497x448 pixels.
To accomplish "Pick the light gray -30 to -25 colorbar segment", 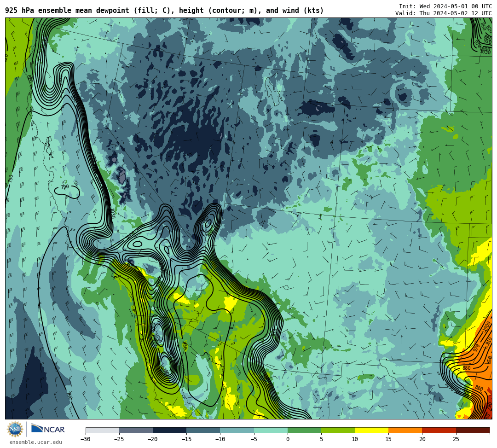I will pos(102,430).
